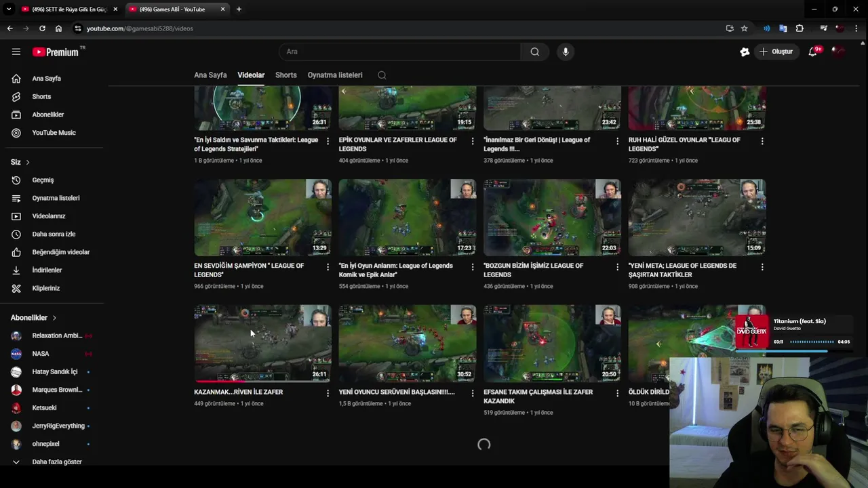Open options for YENİ META video

click(762, 267)
